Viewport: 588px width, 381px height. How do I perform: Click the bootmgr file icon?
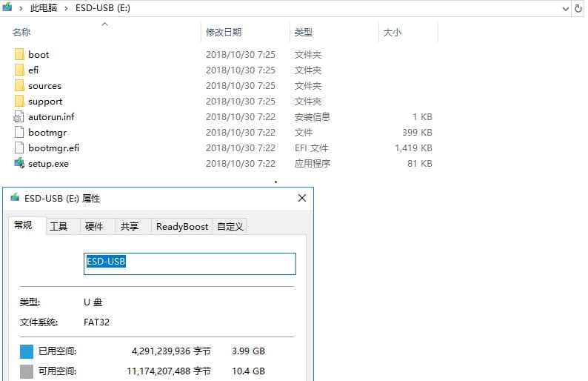pyautogui.click(x=19, y=132)
